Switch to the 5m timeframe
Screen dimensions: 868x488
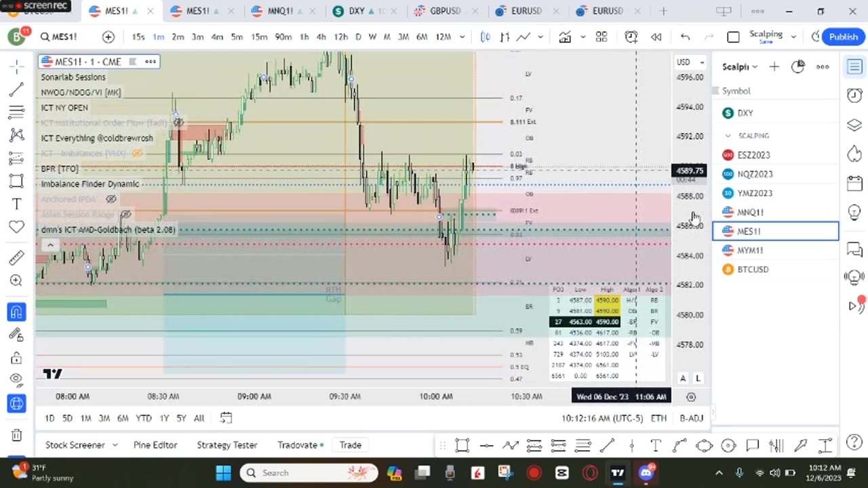click(237, 37)
